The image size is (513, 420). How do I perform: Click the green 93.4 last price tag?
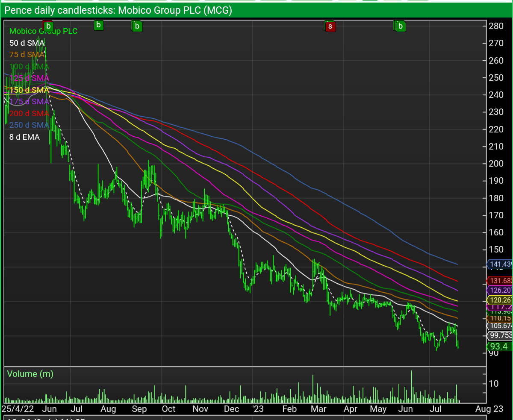click(x=499, y=347)
